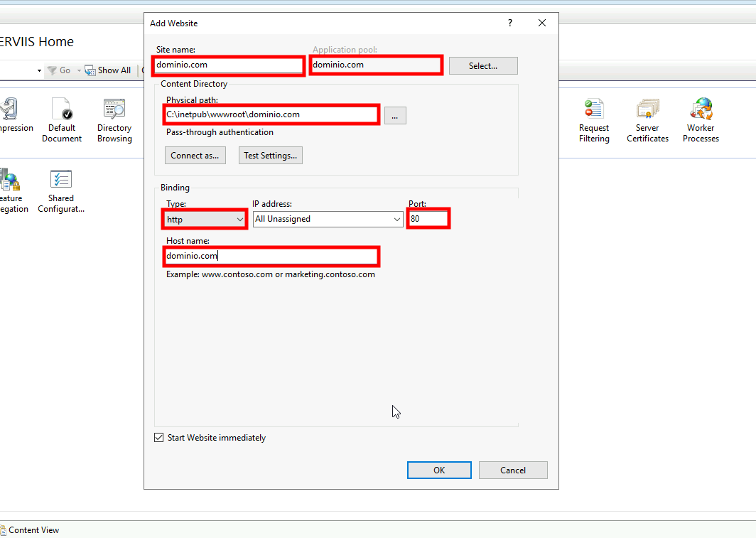Open the filter dropdown arrow left of Go

coord(39,70)
